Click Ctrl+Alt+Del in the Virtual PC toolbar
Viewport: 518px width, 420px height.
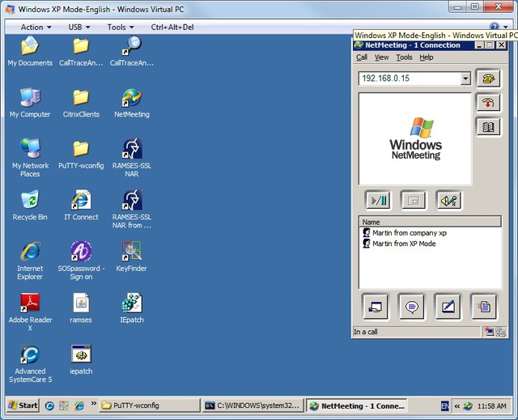click(x=172, y=27)
